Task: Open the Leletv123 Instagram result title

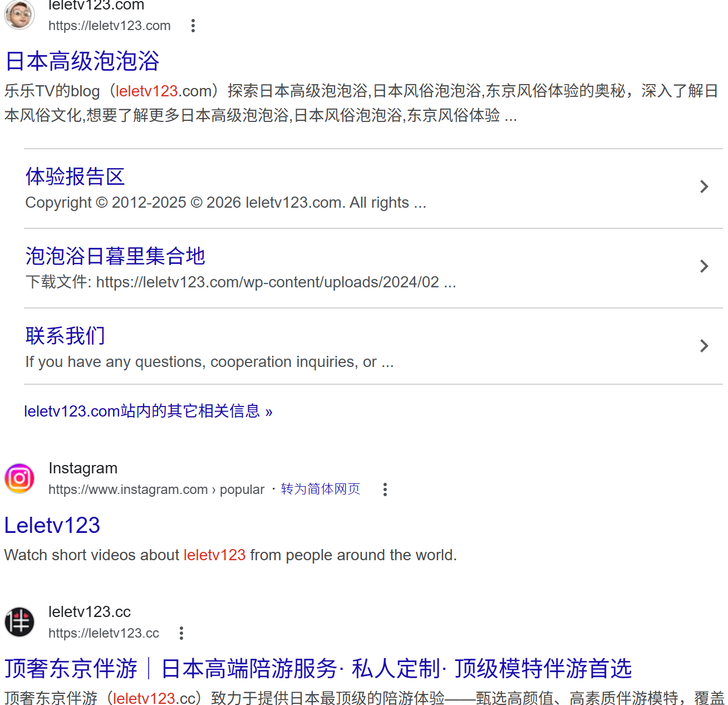Action: [x=52, y=525]
